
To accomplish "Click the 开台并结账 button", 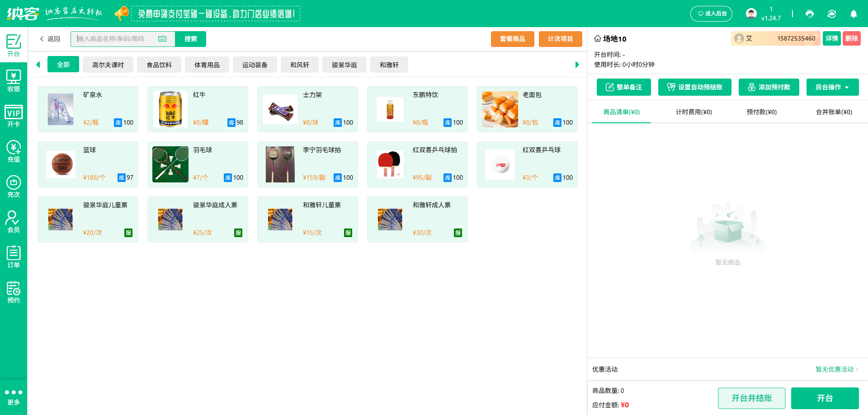I will click(752, 398).
